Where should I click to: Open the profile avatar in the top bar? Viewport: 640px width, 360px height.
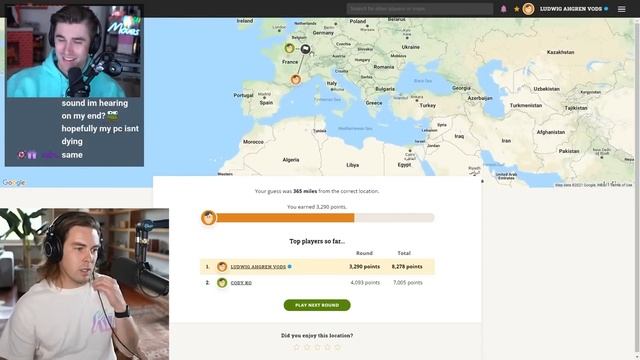tap(528, 9)
